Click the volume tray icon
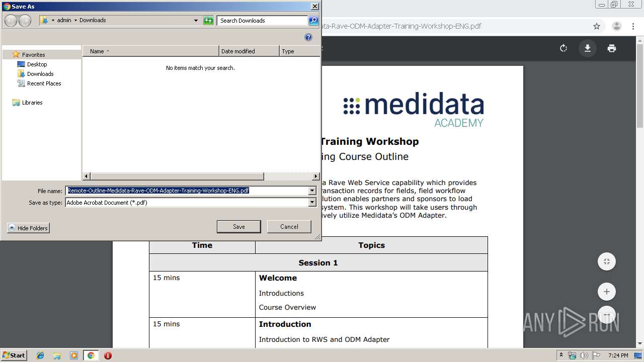The height and width of the screenshot is (362, 644). coord(584,355)
